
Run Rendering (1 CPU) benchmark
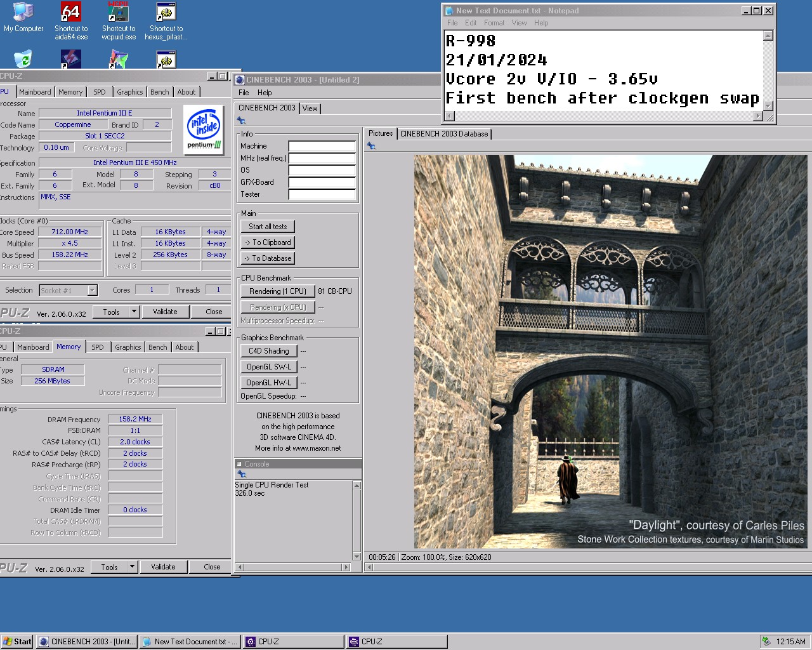point(278,291)
